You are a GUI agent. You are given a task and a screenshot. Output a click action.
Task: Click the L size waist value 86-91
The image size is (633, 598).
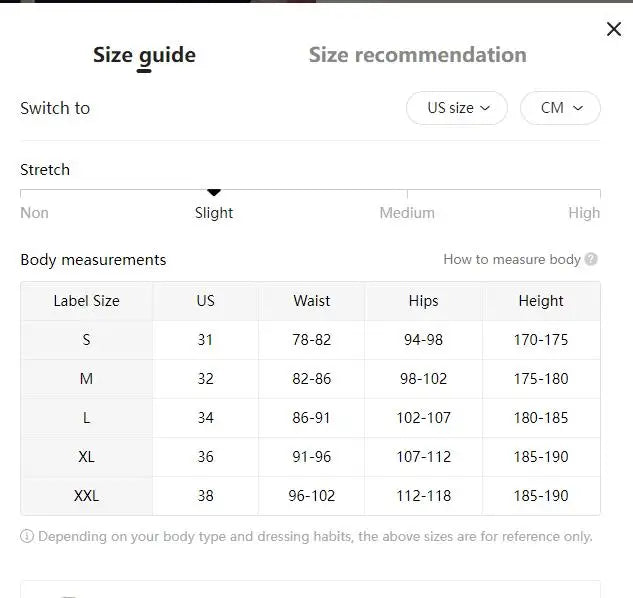pos(311,418)
